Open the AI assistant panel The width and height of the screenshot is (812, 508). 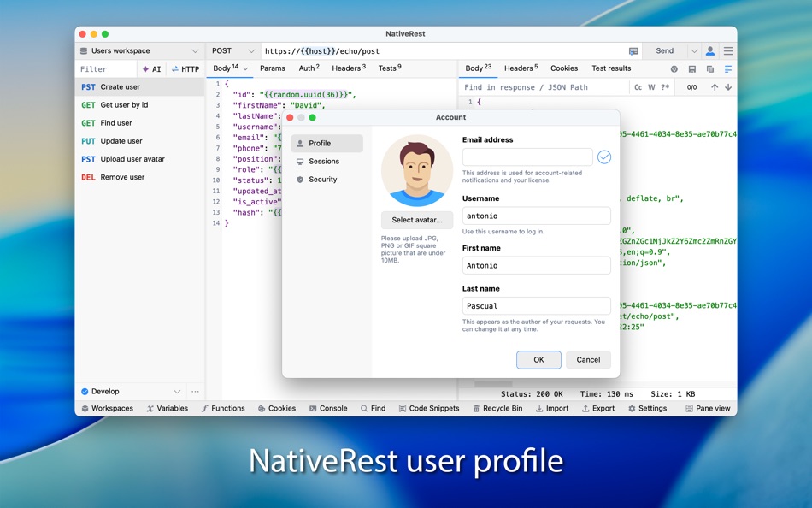pos(150,68)
